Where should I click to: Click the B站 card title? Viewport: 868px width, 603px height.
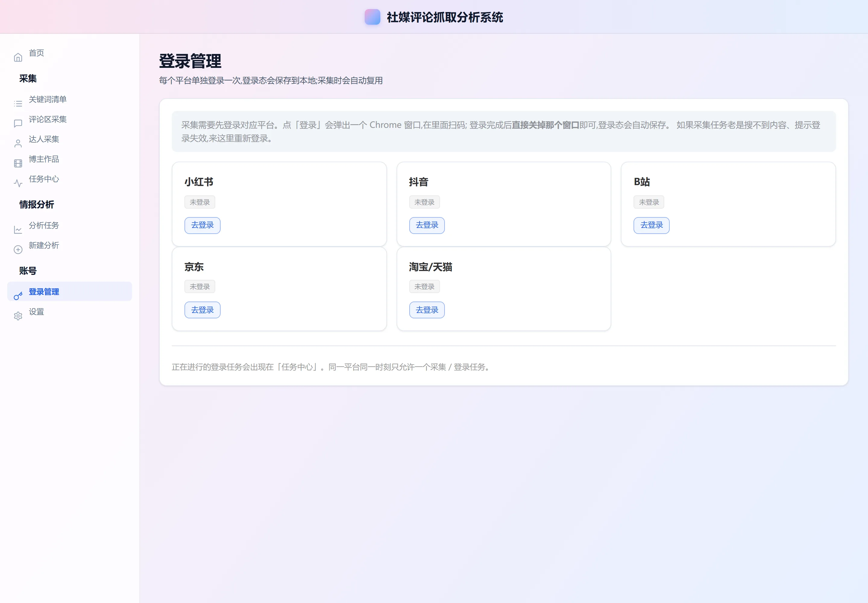642,182
